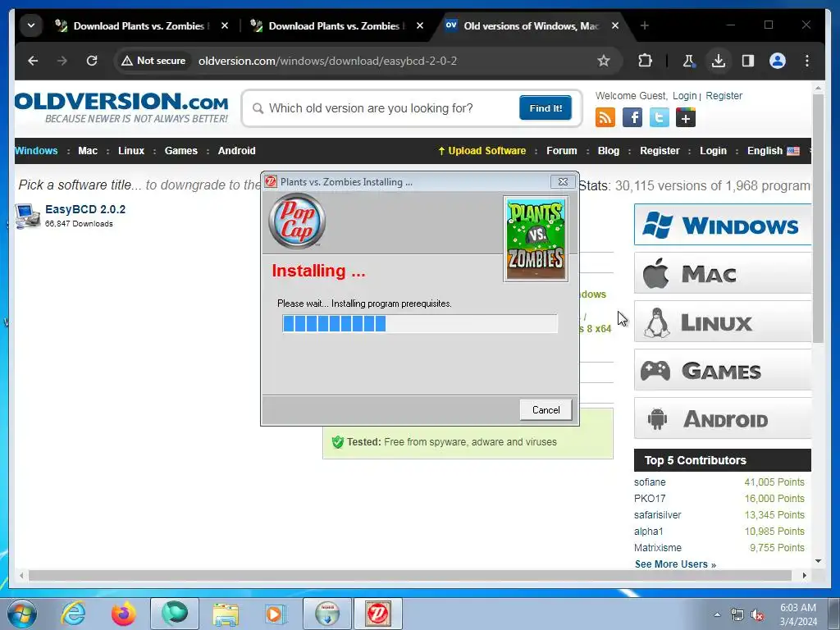This screenshot has height=630, width=840.
Task: Show hidden tray icons arrow
Action: pos(717,615)
